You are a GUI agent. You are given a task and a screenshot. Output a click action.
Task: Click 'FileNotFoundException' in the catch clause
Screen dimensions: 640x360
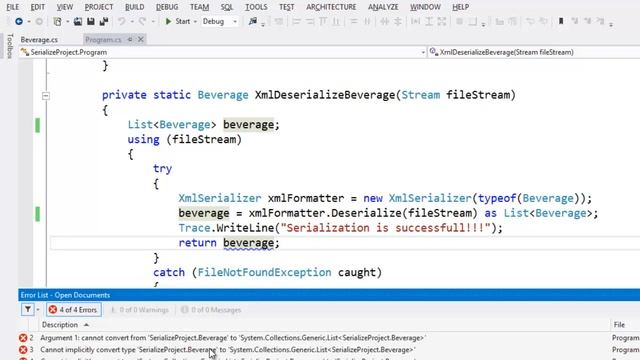click(264, 273)
